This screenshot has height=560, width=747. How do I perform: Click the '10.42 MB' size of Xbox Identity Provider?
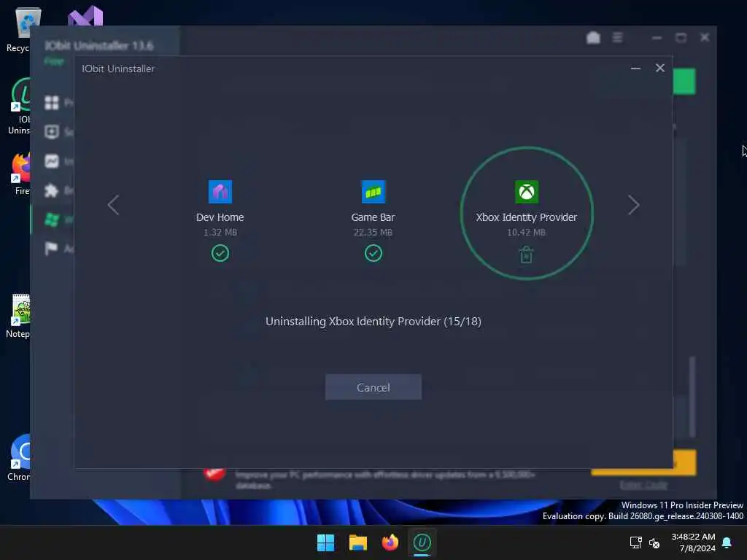(527, 233)
